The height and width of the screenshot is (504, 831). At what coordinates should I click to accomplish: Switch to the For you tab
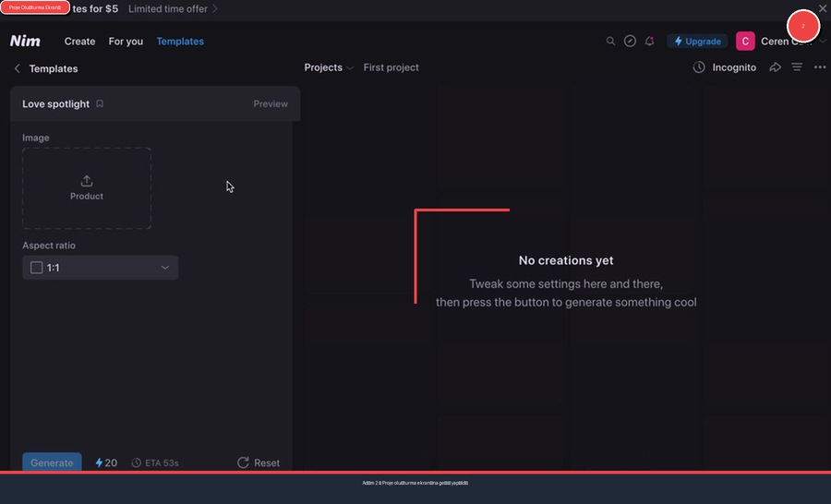click(x=126, y=42)
